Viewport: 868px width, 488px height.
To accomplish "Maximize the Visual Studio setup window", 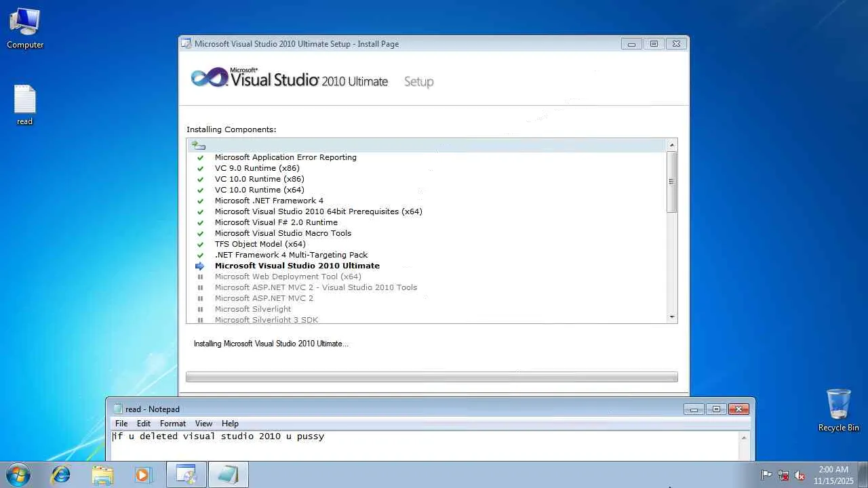I will tap(654, 44).
